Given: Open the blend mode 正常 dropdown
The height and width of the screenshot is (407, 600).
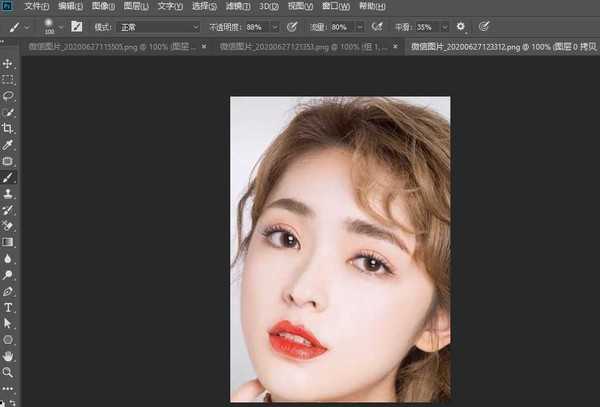Looking at the screenshot, I should (x=158, y=26).
